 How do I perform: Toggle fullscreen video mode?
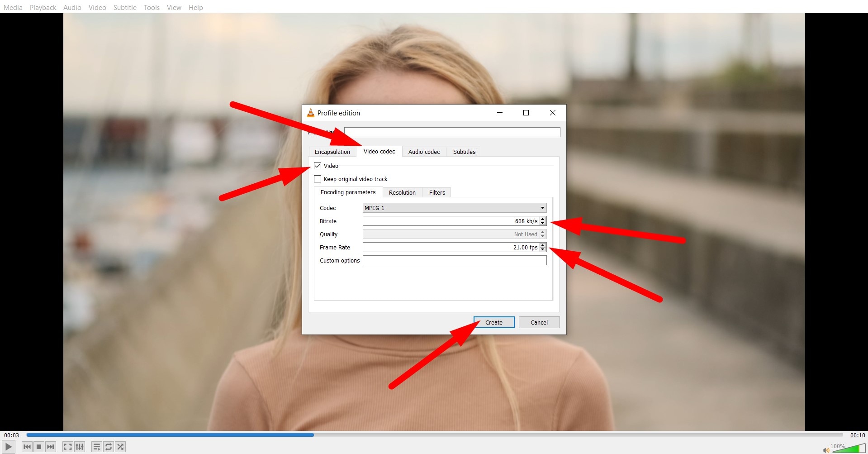click(67, 447)
